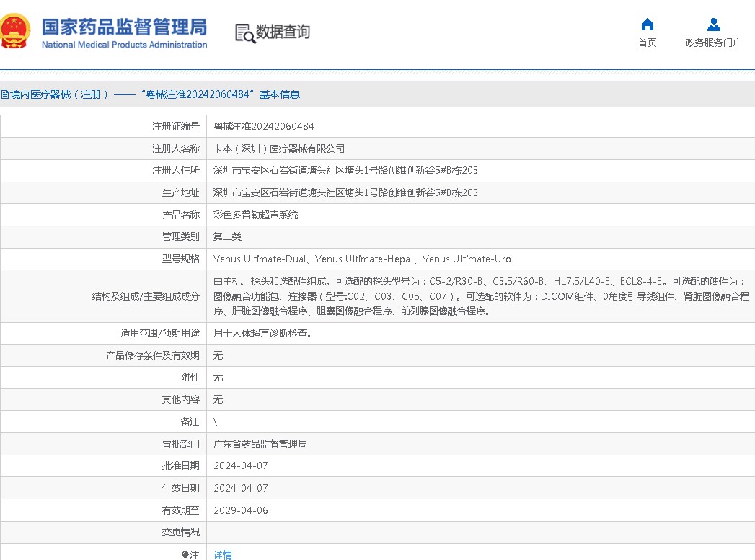Click the 产品名称 field label
The height and width of the screenshot is (560, 755).
coord(180,215)
